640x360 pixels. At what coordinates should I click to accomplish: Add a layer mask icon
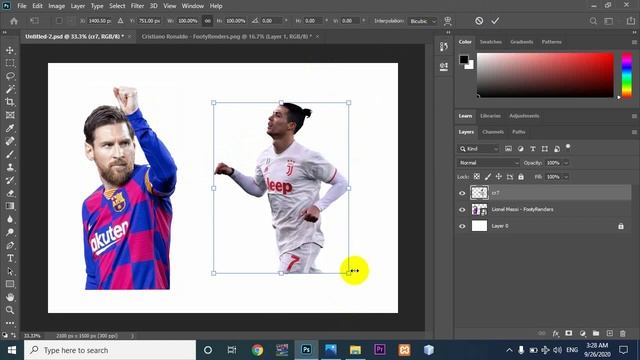click(x=569, y=333)
